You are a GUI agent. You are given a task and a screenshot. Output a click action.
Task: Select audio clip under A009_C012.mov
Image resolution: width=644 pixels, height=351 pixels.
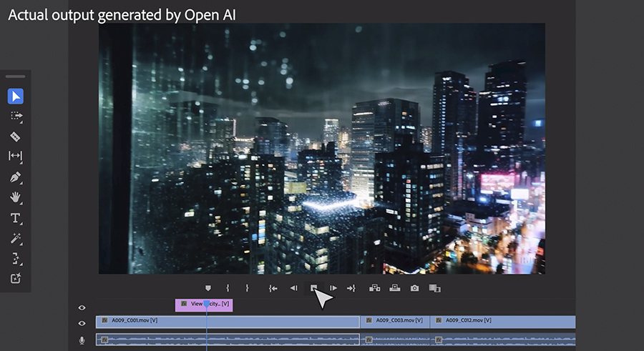503,340
